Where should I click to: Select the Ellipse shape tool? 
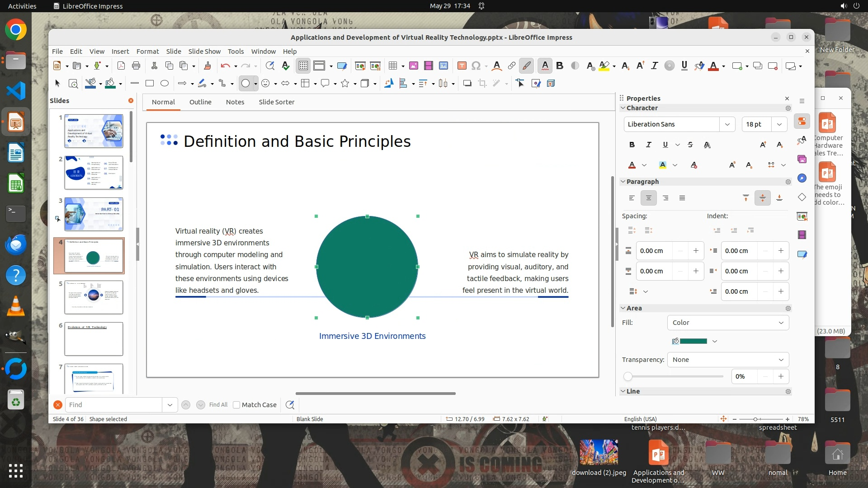(x=165, y=83)
